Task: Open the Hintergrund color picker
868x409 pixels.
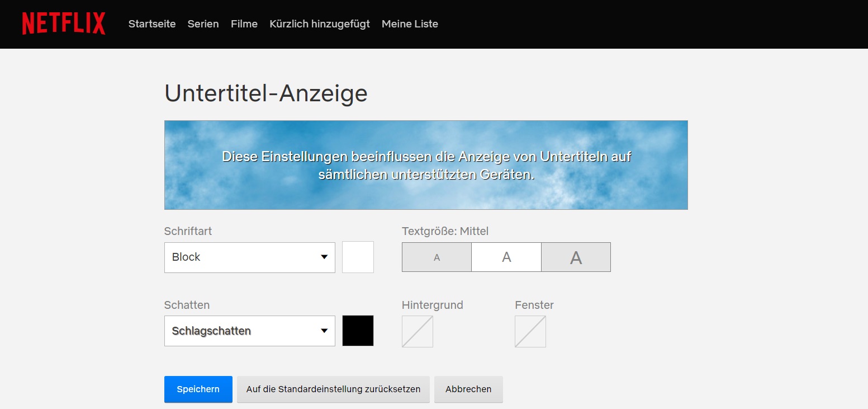Action: coord(417,331)
